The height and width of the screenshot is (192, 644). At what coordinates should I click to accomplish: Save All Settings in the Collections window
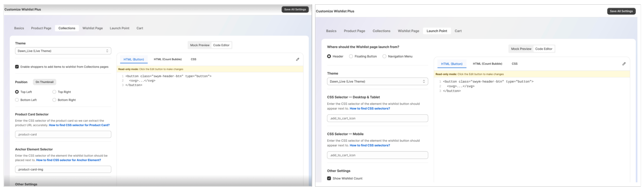(295, 10)
